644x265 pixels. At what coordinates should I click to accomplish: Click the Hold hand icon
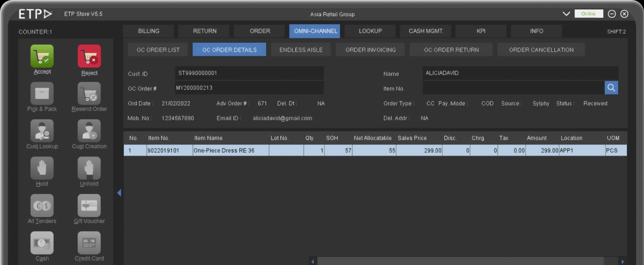point(42,168)
